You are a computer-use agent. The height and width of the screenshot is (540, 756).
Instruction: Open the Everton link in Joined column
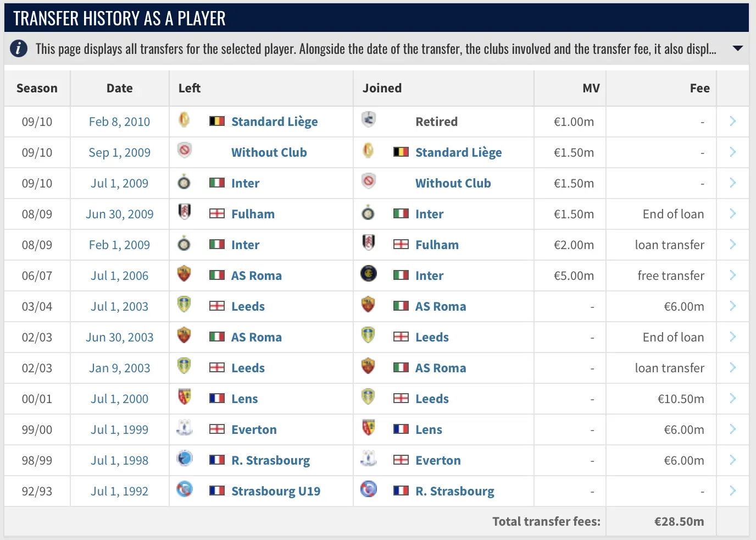pos(438,460)
